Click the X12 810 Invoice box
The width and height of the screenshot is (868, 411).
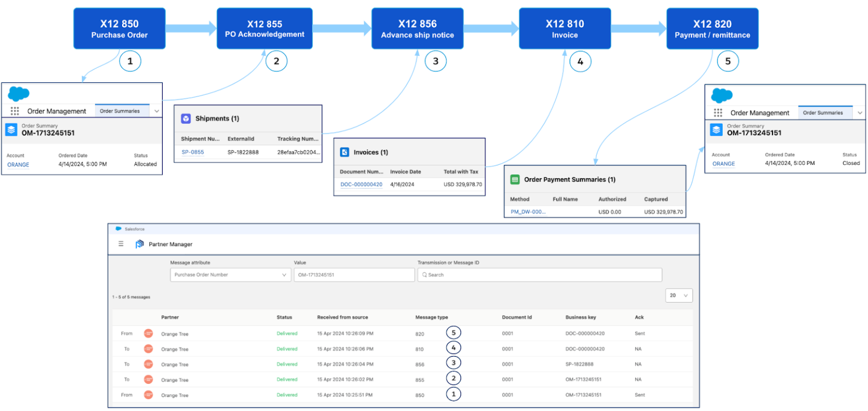pos(565,29)
